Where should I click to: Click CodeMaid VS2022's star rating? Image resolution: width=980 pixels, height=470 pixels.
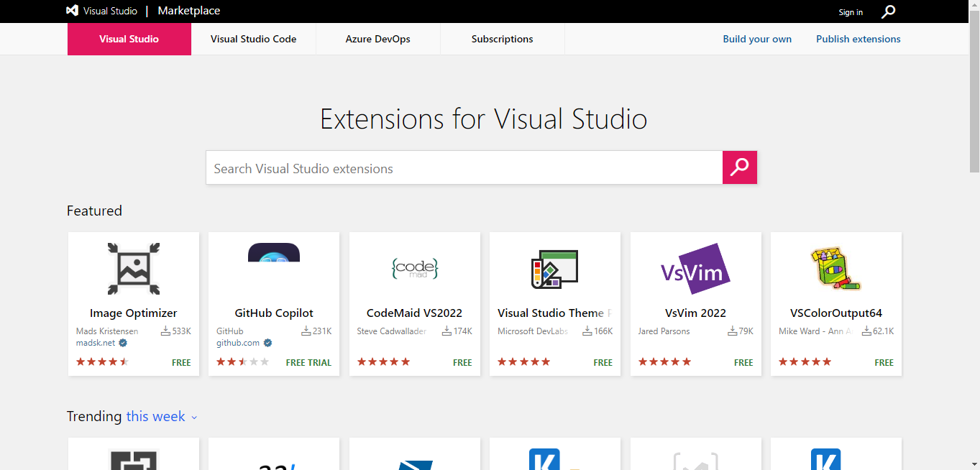pyautogui.click(x=383, y=361)
